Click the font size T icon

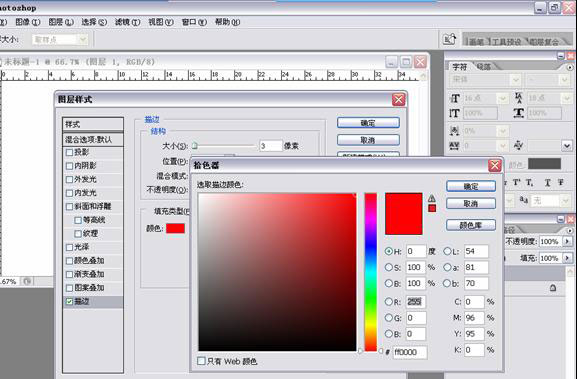455,99
